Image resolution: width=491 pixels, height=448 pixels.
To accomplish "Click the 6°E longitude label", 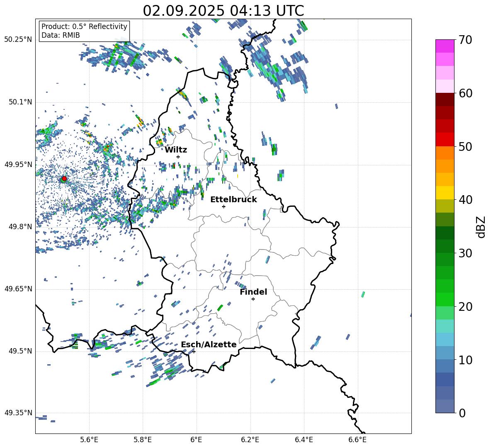I will (x=196, y=440).
